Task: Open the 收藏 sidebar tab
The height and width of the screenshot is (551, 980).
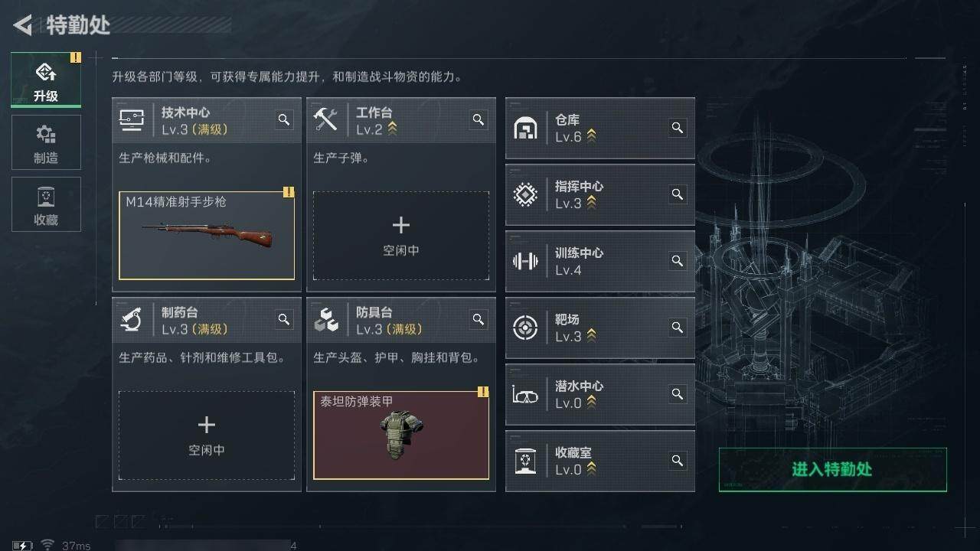Action: pyautogui.click(x=46, y=204)
